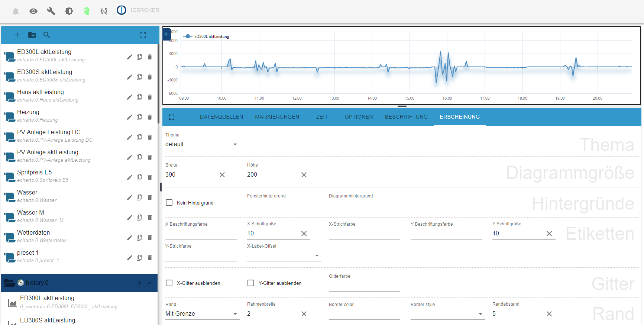Collapse the side panel with blue arrow
Screen dimensions: 644x325
[167, 34]
